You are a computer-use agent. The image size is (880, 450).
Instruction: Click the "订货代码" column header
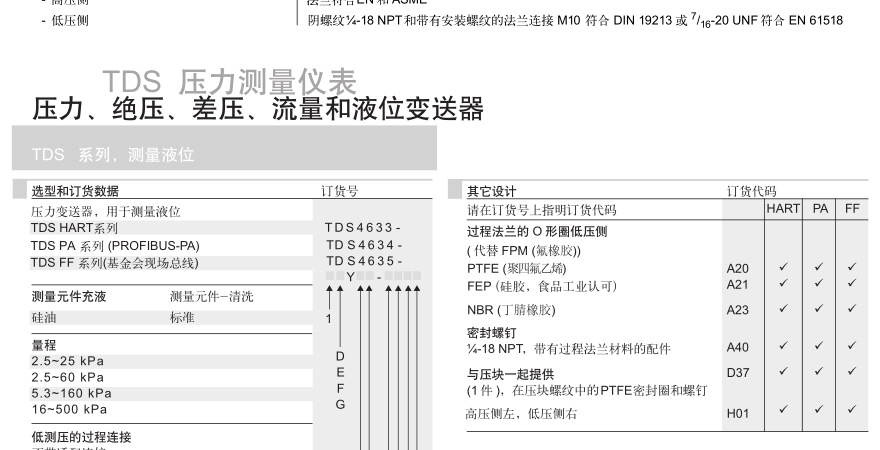point(751,191)
